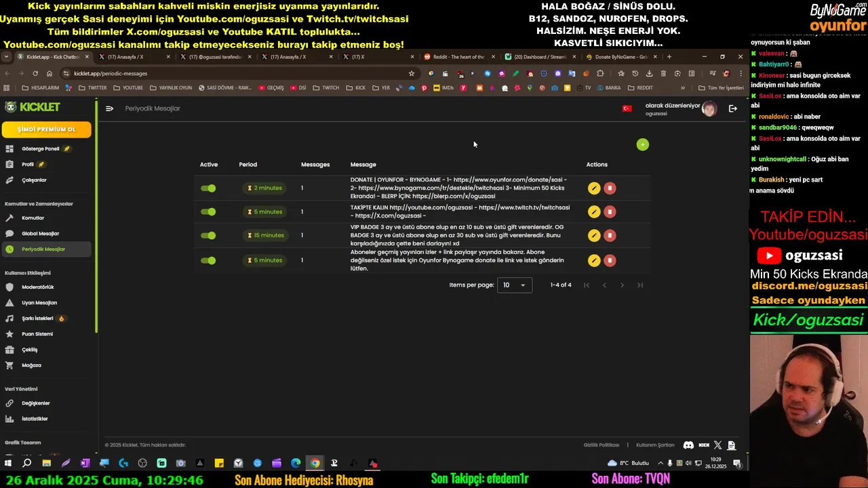Go to previous page in pagination

tap(604, 285)
